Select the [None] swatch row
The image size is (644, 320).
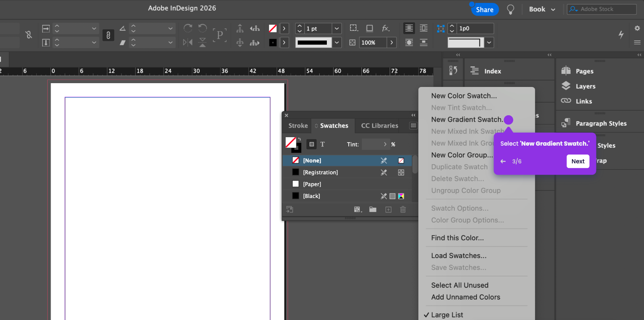point(347,160)
